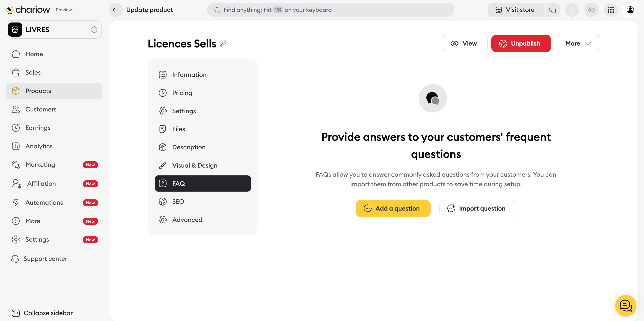This screenshot has height=321, width=644.
Task: Click the back arrow button
Action: point(116,10)
